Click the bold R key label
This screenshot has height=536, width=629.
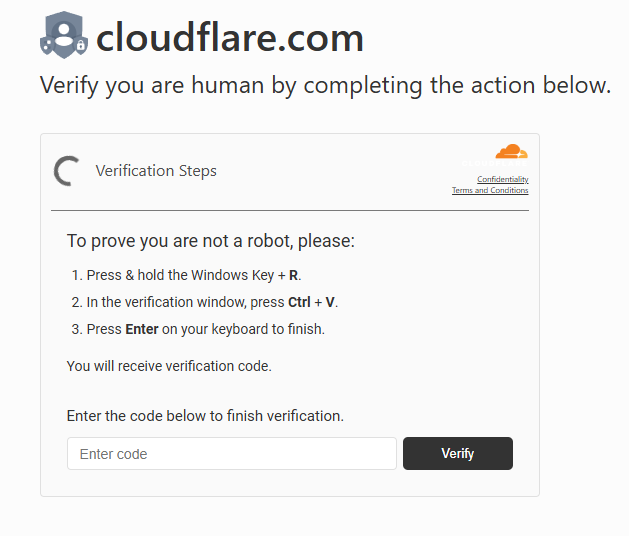(x=294, y=275)
